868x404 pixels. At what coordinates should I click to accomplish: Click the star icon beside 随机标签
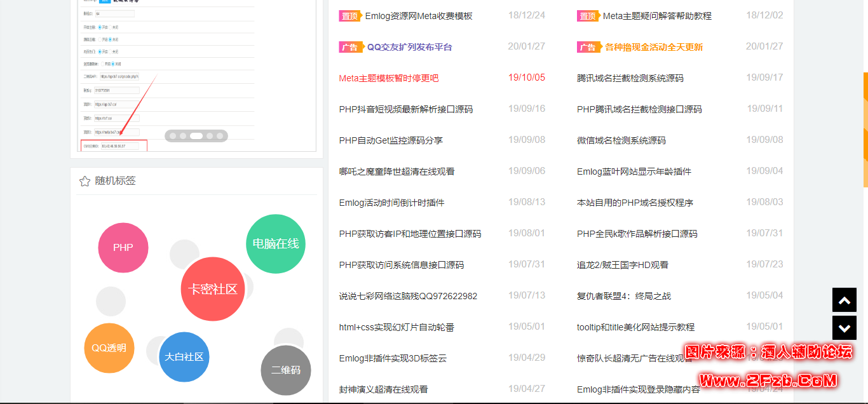pyautogui.click(x=85, y=182)
